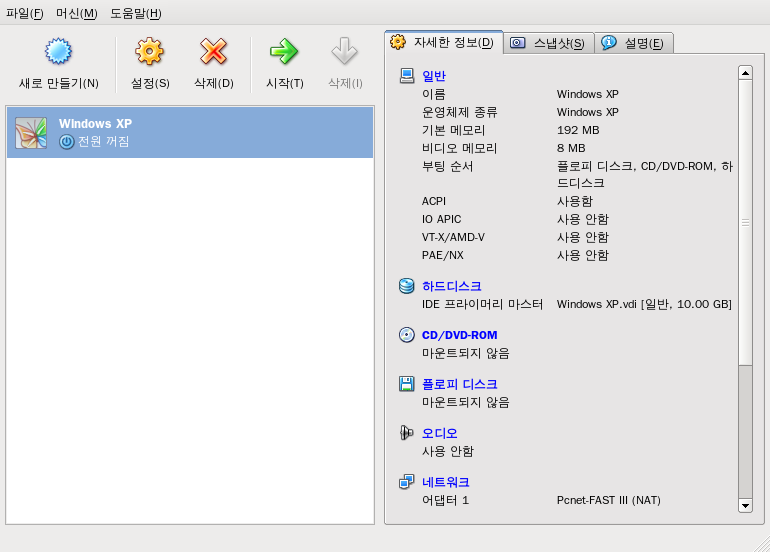Click the IO APIC label
The height and width of the screenshot is (552, 770).
(441, 219)
